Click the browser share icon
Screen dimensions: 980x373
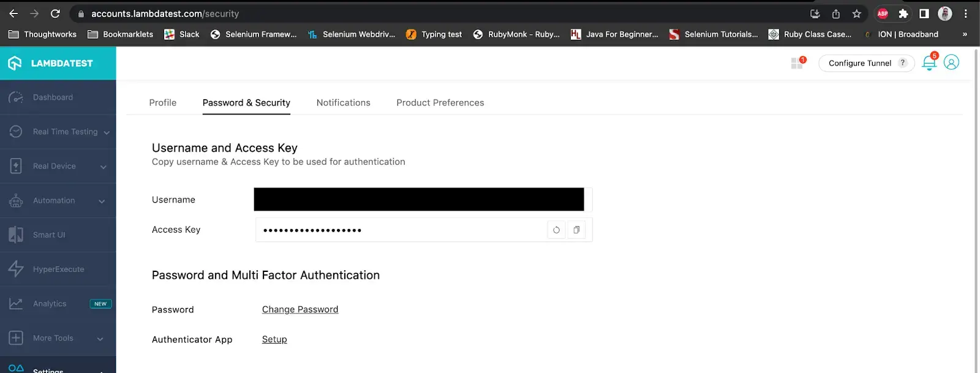(836, 13)
